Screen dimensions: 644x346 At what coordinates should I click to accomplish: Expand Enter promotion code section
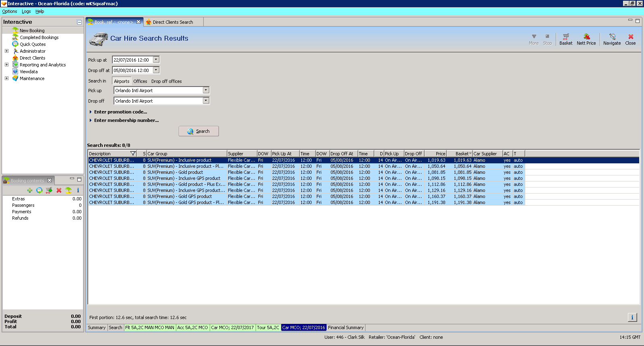pyautogui.click(x=120, y=112)
